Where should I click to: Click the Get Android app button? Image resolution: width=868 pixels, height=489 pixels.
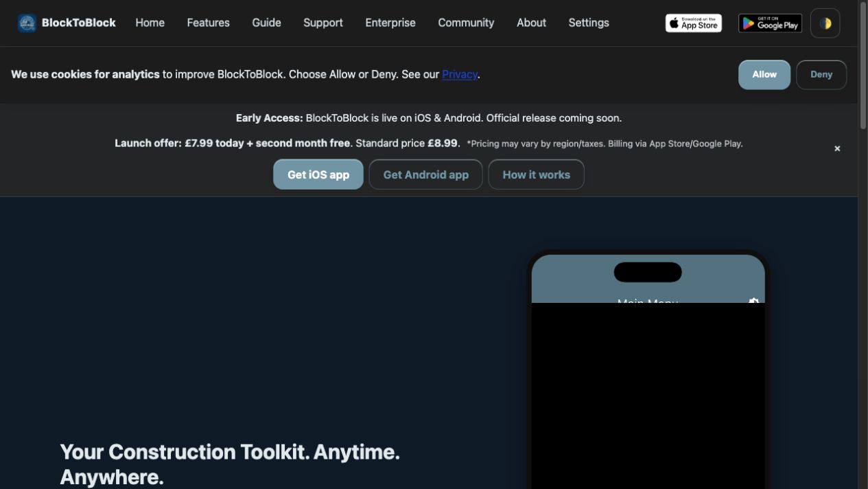[425, 174]
